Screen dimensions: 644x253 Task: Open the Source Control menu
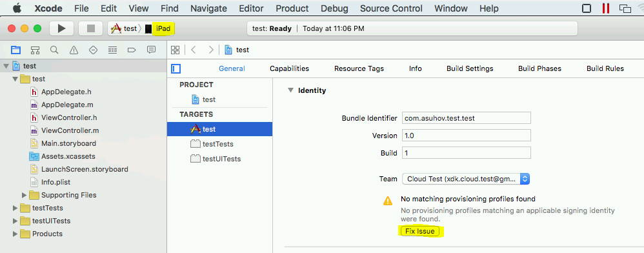pos(391,8)
